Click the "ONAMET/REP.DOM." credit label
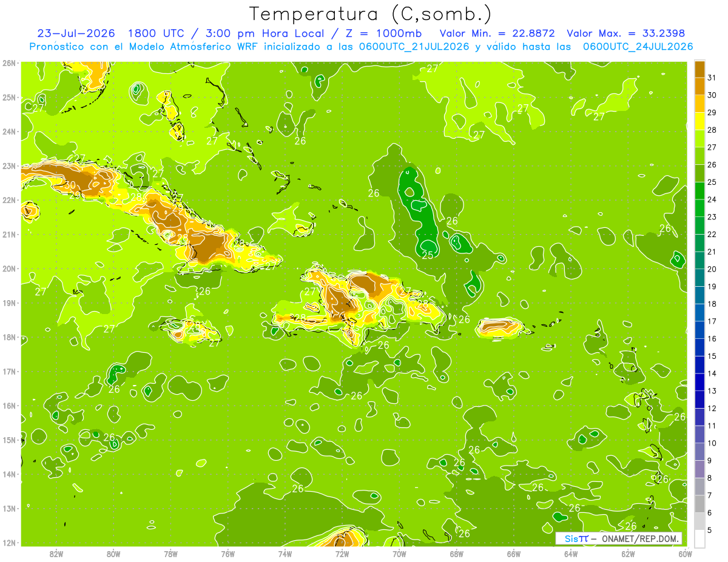This screenshot has width=728, height=562. click(641, 538)
